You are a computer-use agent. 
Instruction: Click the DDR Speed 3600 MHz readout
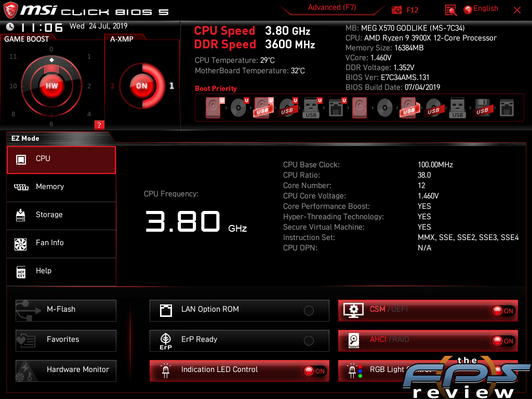pyautogui.click(x=255, y=45)
